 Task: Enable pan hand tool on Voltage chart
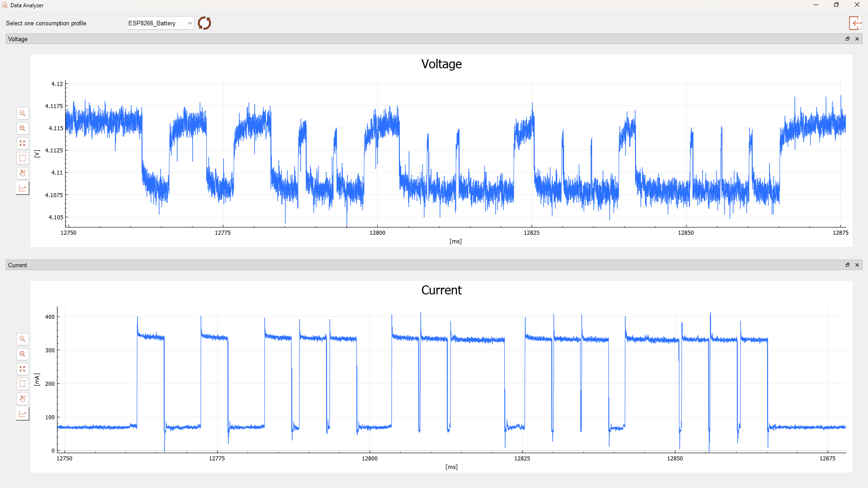[x=22, y=173]
